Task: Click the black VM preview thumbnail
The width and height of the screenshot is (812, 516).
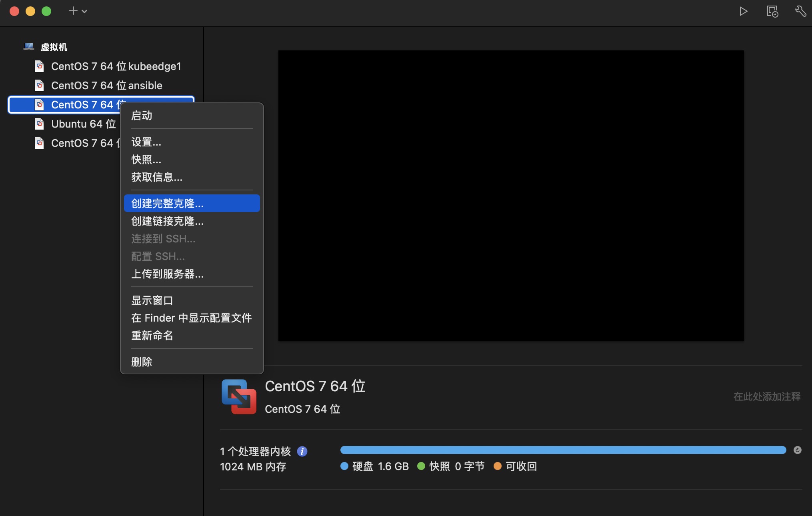Action: click(x=511, y=196)
